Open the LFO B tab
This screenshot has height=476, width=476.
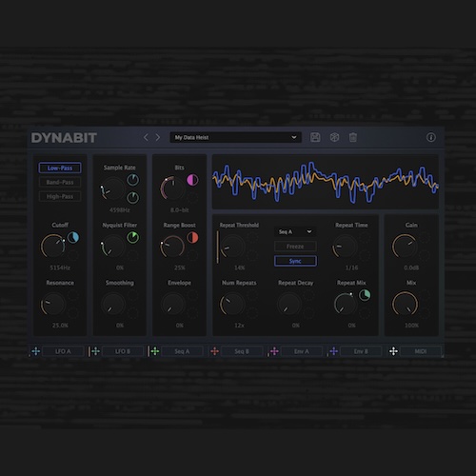123,351
